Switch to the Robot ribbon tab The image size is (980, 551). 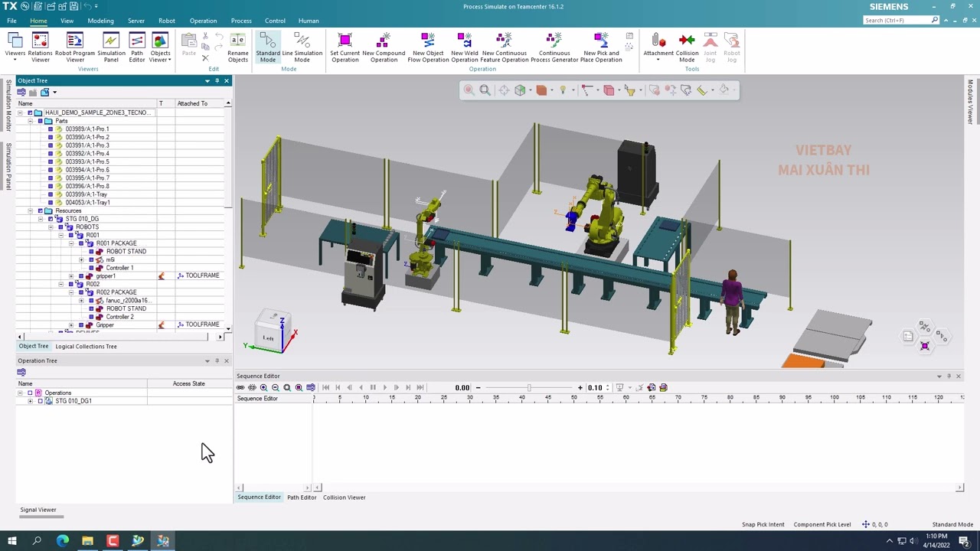click(166, 21)
